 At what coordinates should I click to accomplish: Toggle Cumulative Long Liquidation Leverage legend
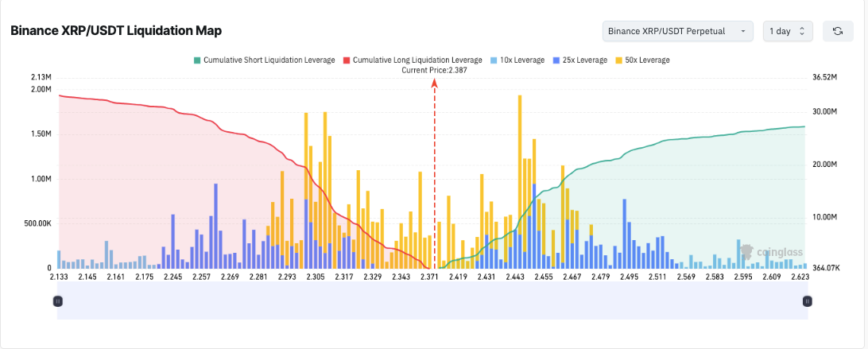(x=413, y=60)
